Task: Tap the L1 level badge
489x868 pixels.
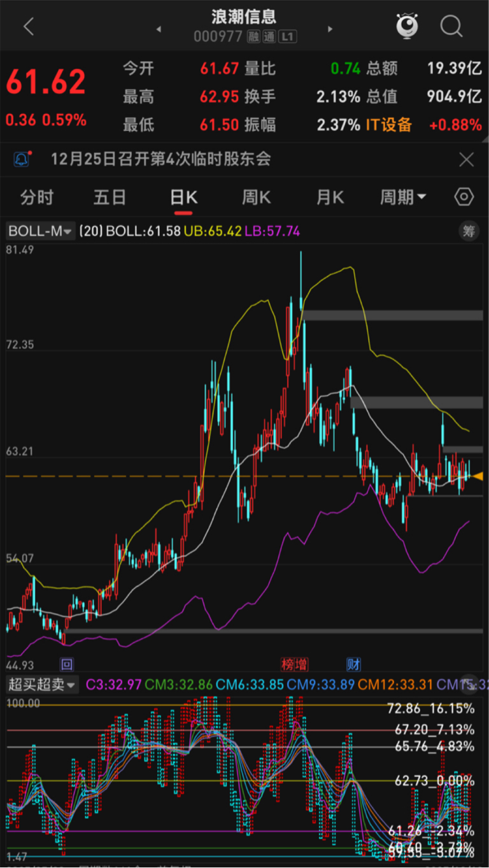Action: (x=288, y=37)
